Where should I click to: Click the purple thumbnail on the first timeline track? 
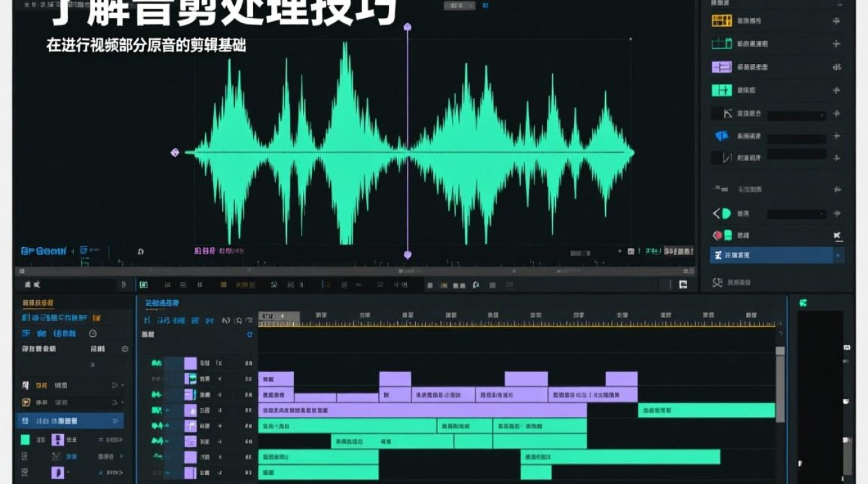tap(191, 363)
